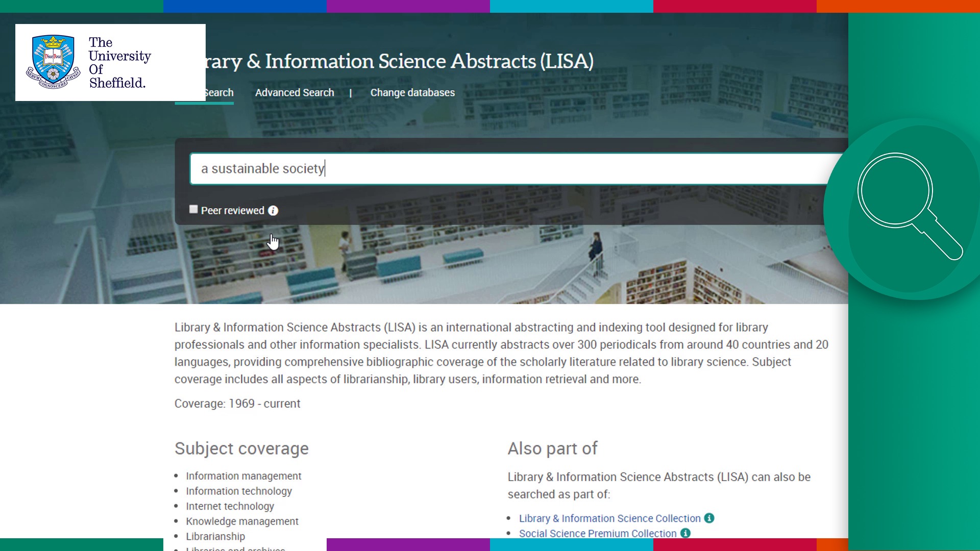Open the Social Science Premium Collection link

coord(598,533)
